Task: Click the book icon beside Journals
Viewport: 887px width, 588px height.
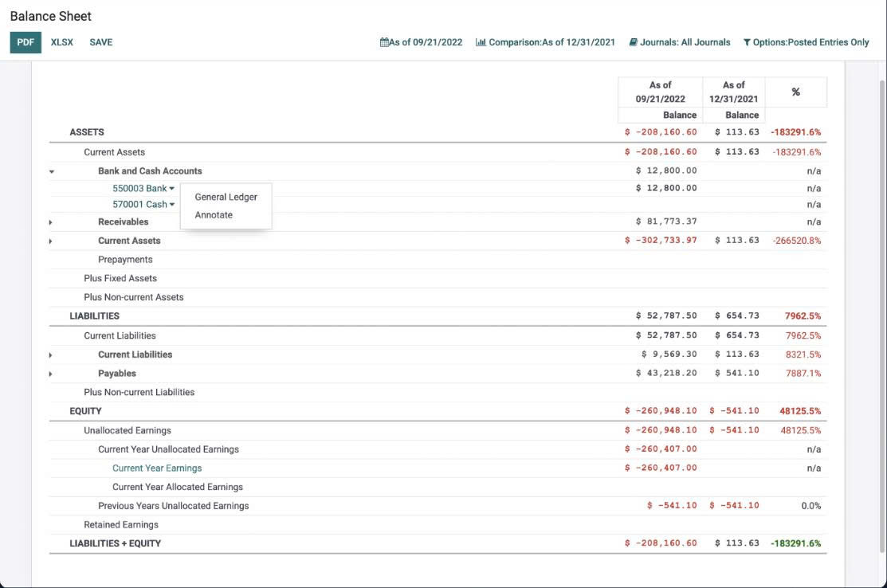Action: click(633, 42)
